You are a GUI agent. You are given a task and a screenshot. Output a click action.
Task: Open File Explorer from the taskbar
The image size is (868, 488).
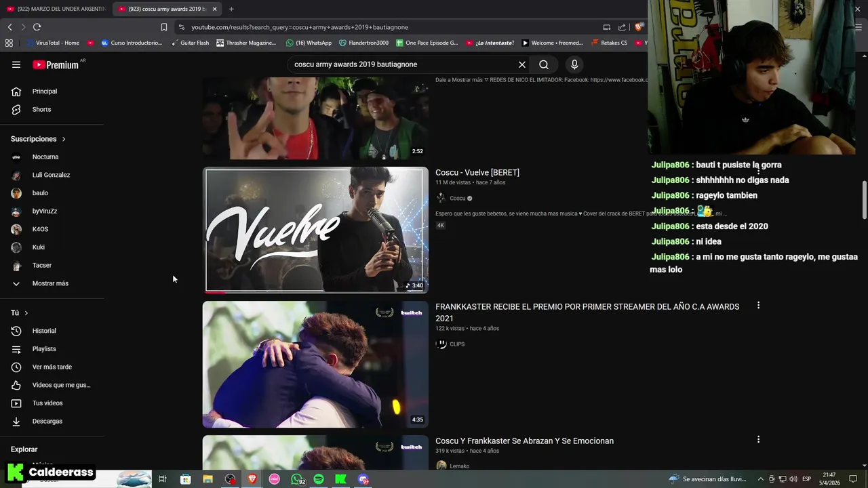208,479
